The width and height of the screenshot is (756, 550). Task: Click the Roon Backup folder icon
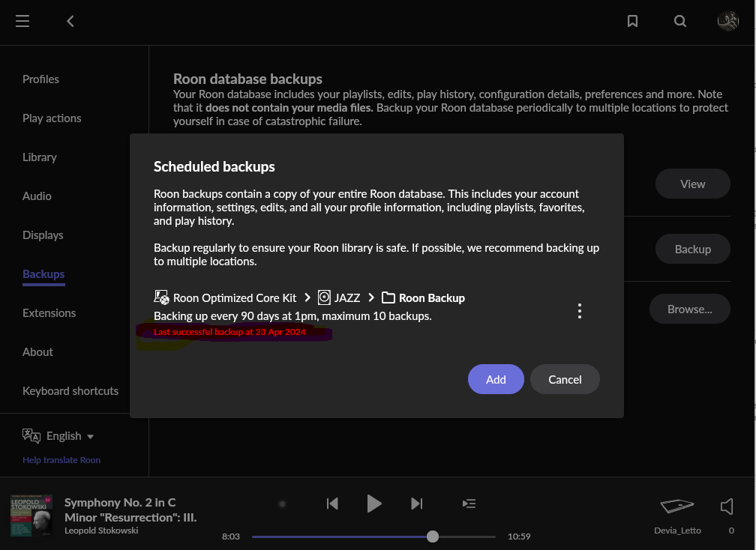(x=388, y=297)
